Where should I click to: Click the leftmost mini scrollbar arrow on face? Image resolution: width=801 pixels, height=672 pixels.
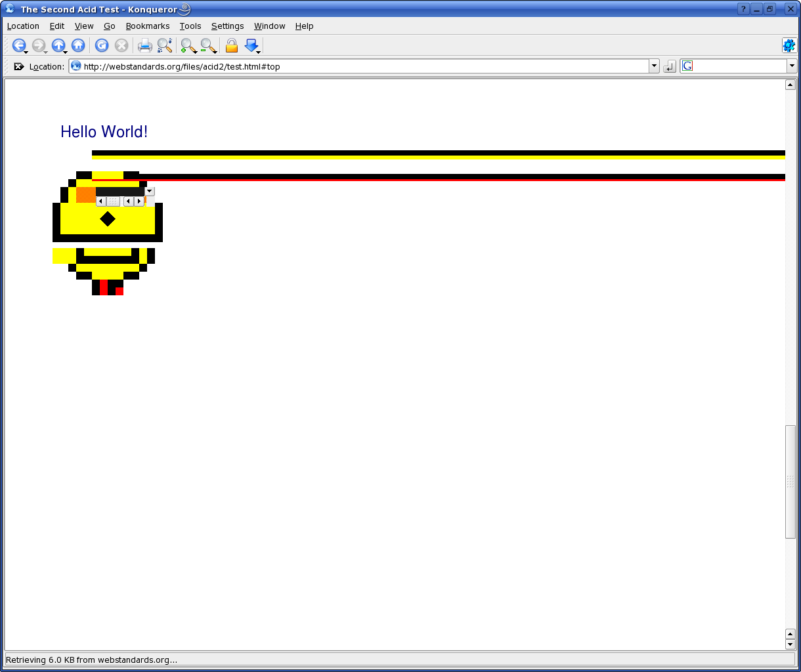[101, 201]
